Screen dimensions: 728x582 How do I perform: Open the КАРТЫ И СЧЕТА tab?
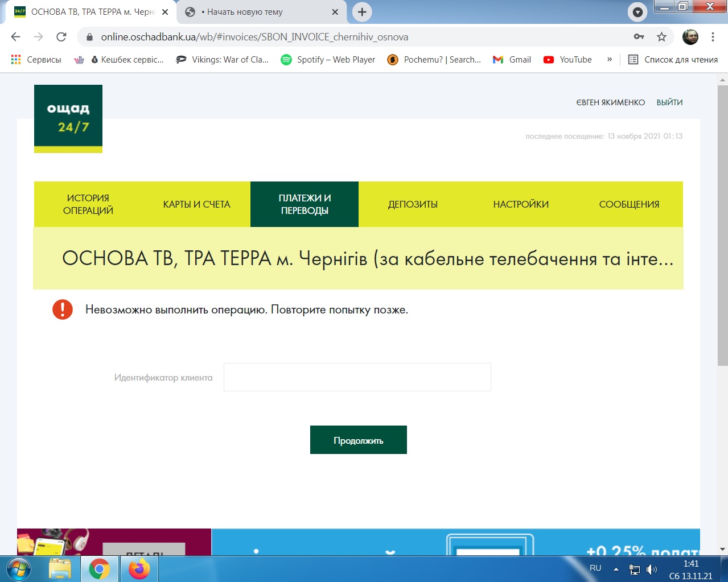196,204
